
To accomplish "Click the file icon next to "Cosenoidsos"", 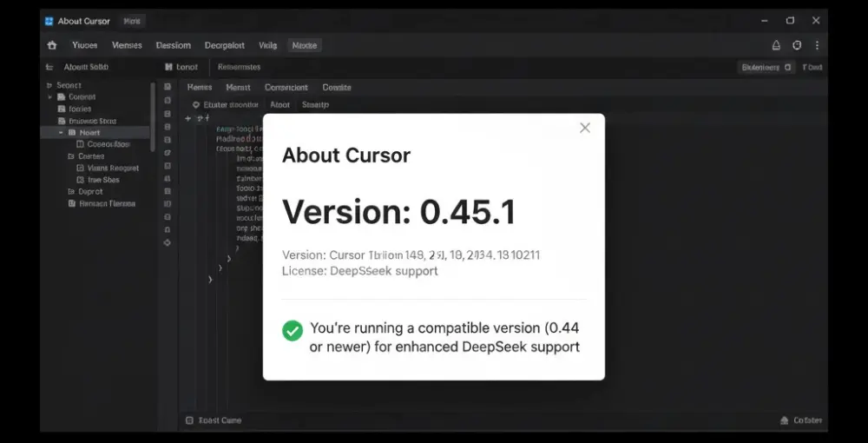I will click(x=80, y=144).
